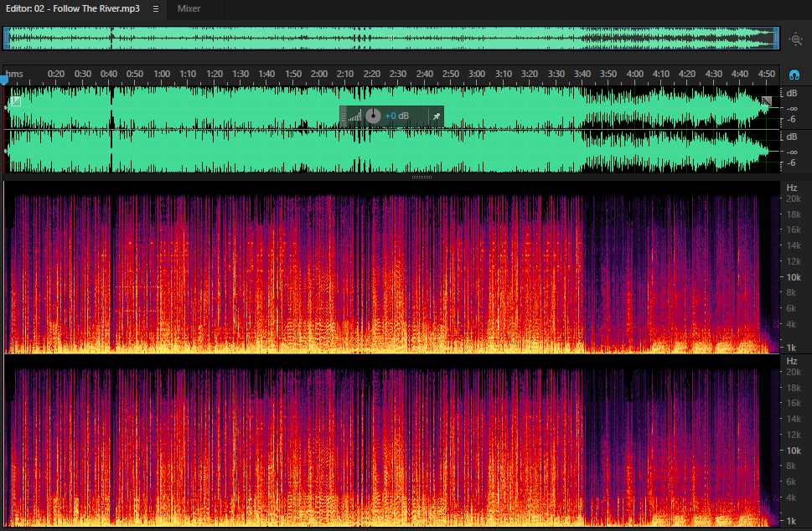812x531 pixels.
Task: Click the fade in handle icon
Action: tap(16, 101)
